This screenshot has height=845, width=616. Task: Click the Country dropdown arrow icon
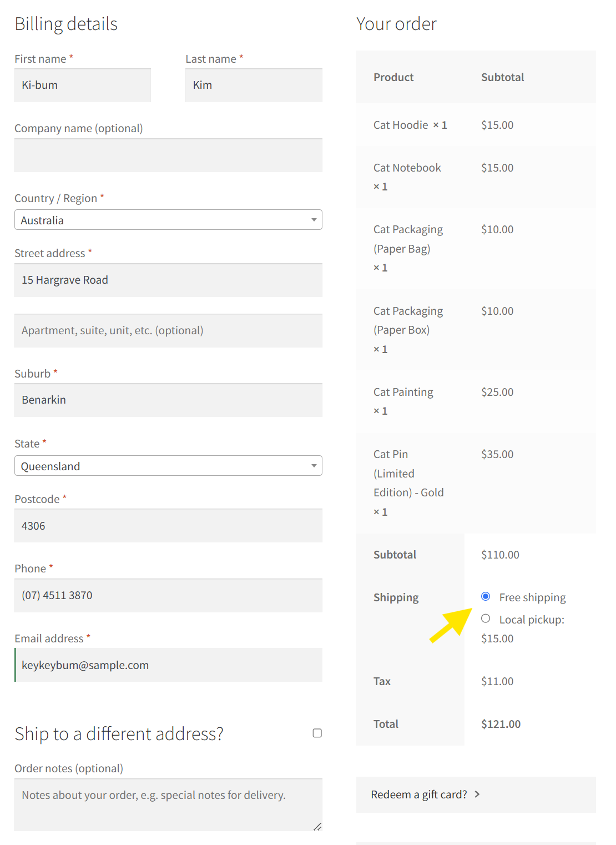314,220
